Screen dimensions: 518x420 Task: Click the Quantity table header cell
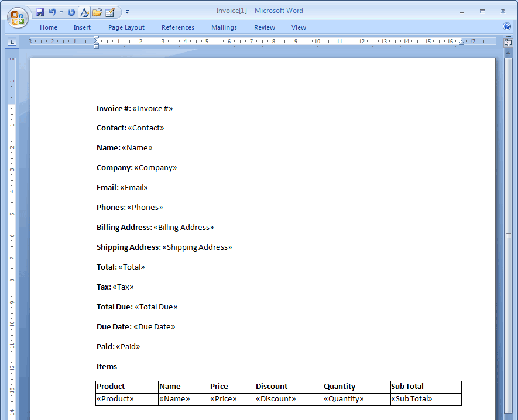pyautogui.click(x=356, y=387)
